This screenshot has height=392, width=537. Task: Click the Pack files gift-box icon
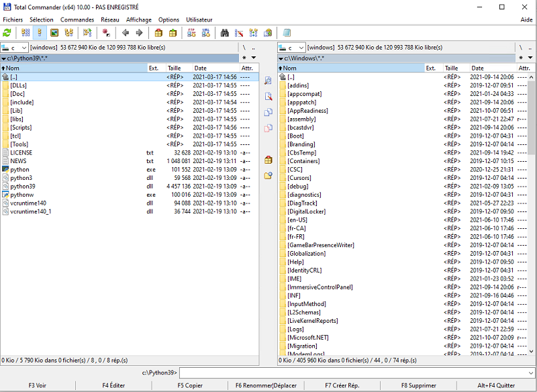pyautogui.click(x=159, y=32)
